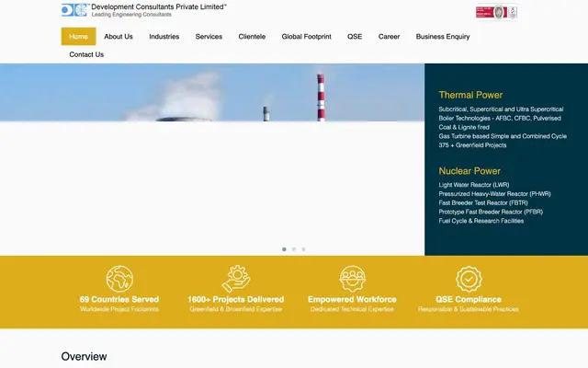The height and width of the screenshot is (368, 588).
Task: Open the Clientele page
Action: point(252,37)
